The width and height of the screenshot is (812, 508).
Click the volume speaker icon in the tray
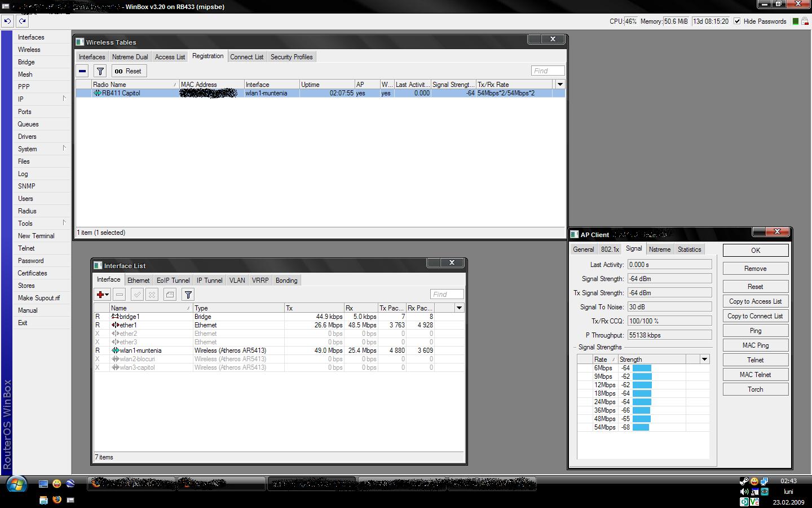[744, 492]
